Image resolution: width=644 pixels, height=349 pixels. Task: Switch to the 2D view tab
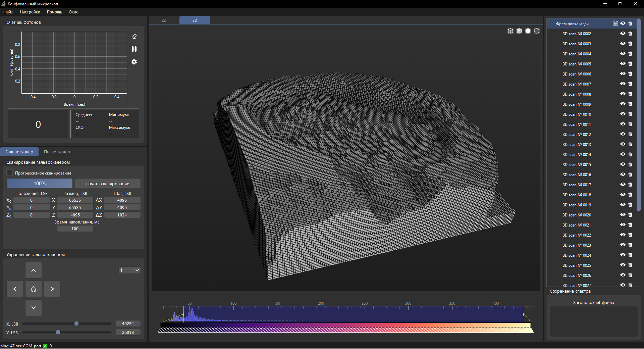click(164, 20)
